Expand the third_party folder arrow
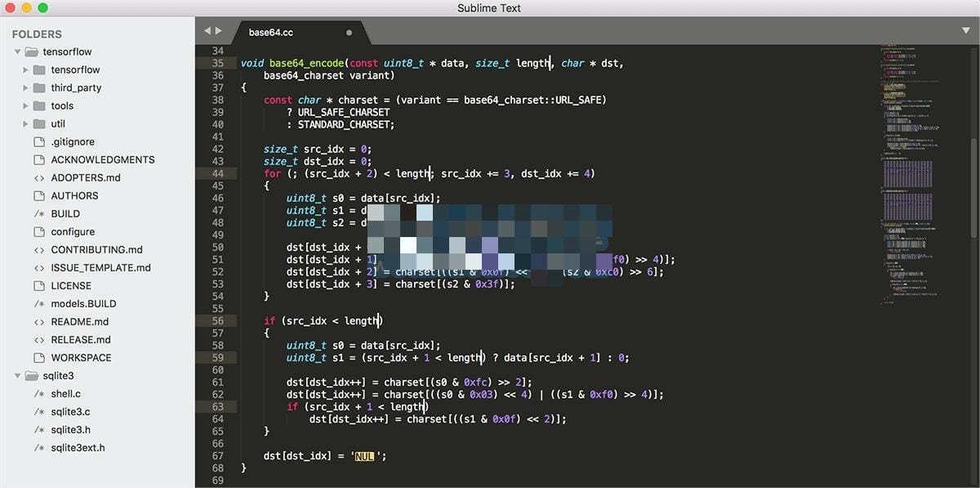Viewport: 980px width, 488px height. [x=26, y=87]
